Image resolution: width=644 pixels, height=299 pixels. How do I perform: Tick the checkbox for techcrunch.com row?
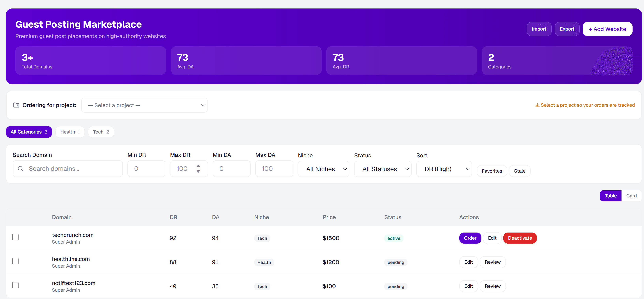pos(16,237)
